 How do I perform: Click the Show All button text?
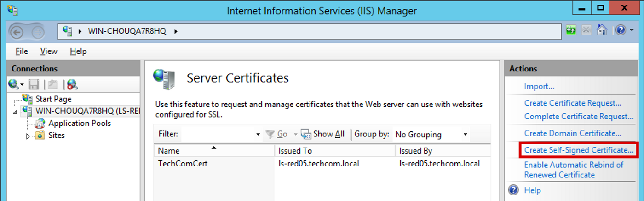(x=329, y=134)
